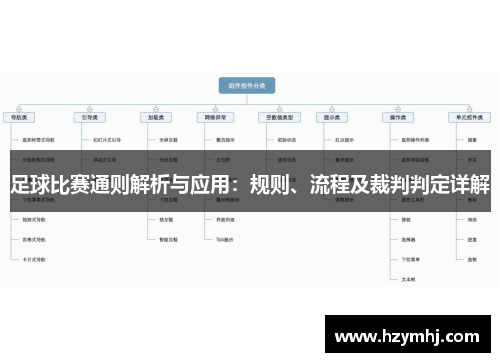Click the 滑块 leaf under 单元控件类
Viewport: 500px width, 362px height.
pos(472,220)
